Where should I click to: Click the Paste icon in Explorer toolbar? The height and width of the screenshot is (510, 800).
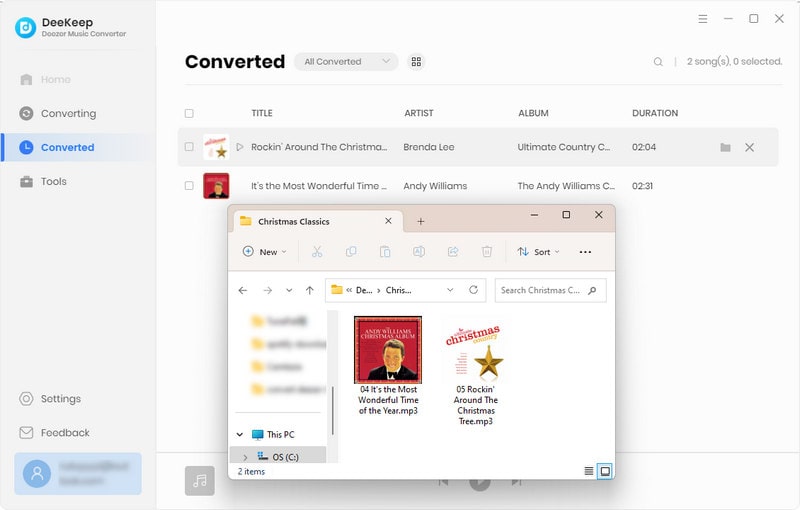(385, 251)
